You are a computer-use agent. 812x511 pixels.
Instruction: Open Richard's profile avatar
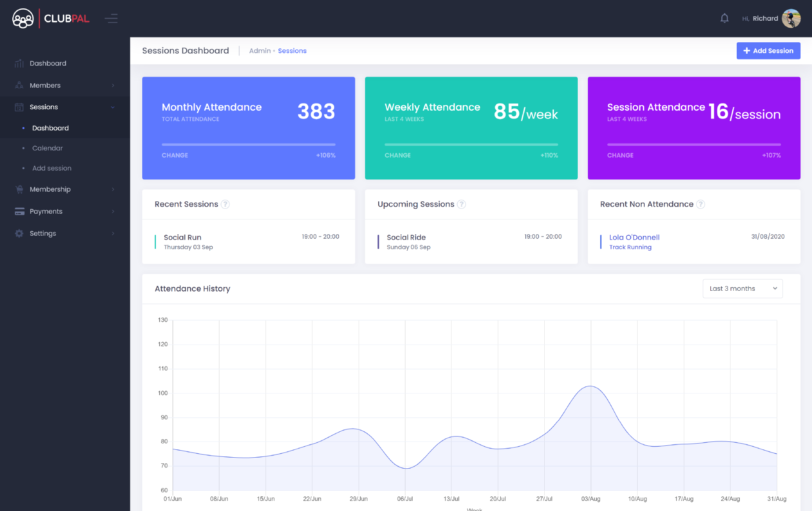[x=791, y=19]
